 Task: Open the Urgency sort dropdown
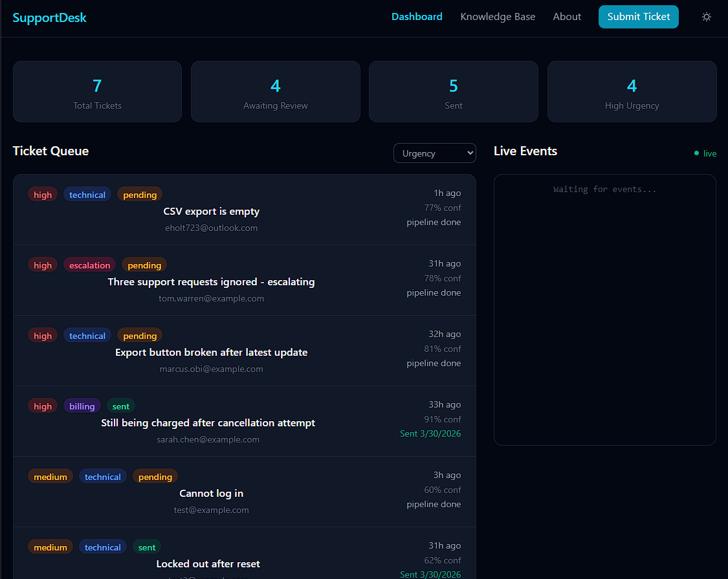(434, 153)
